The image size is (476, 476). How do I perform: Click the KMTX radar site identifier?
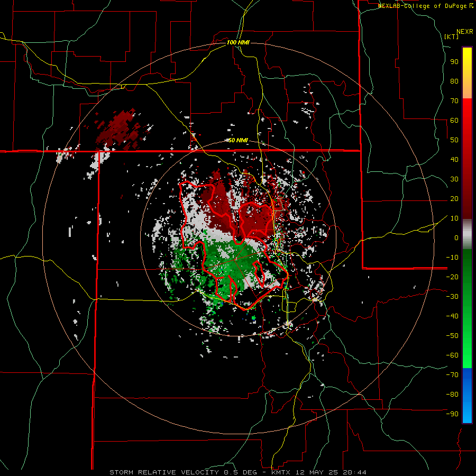(281, 472)
